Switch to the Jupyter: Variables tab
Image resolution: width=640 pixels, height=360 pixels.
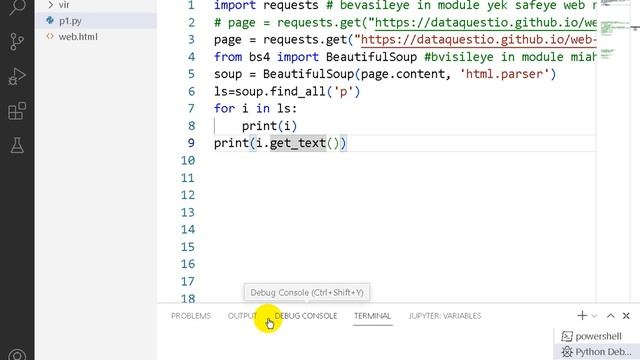445,316
